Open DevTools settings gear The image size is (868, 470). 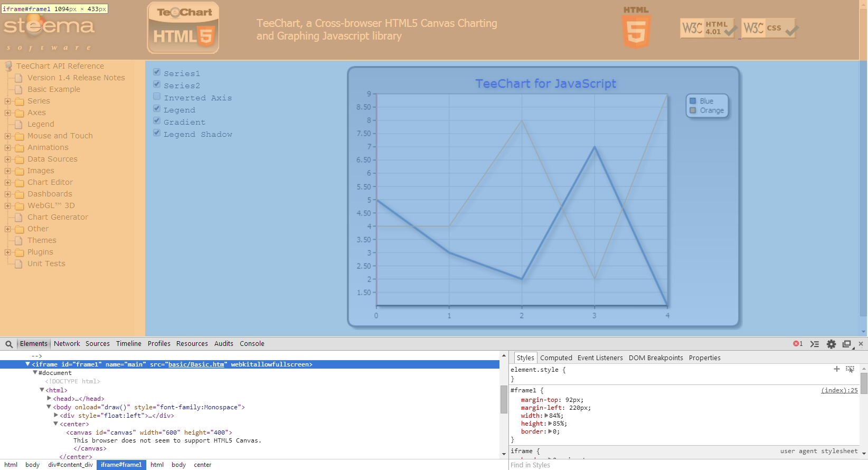[x=831, y=344]
